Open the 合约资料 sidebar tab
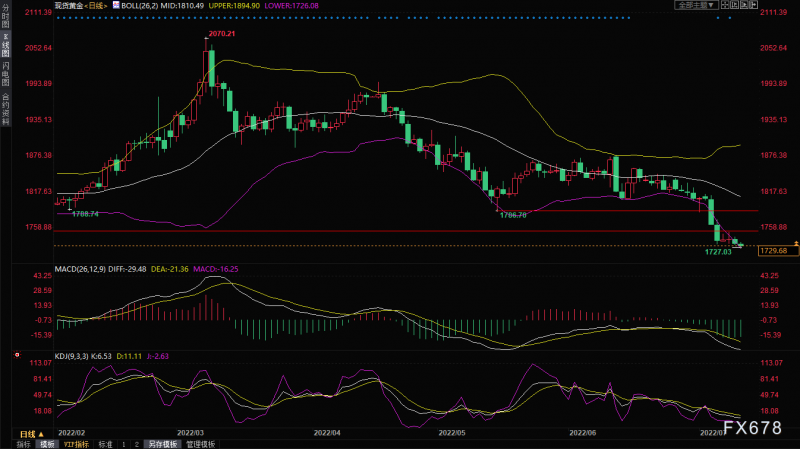The image size is (800, 449). [x=5, y=103]
